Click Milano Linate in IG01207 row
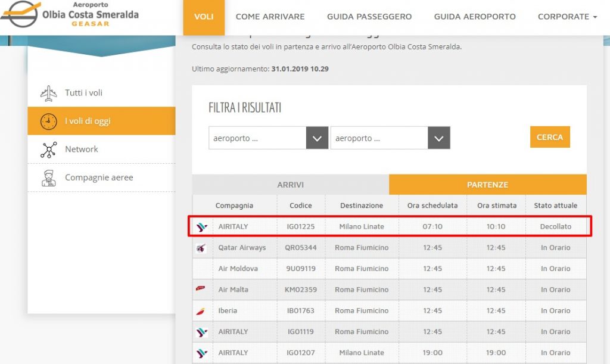The height and width of the screenshot is (364, 610). [362, 353]
